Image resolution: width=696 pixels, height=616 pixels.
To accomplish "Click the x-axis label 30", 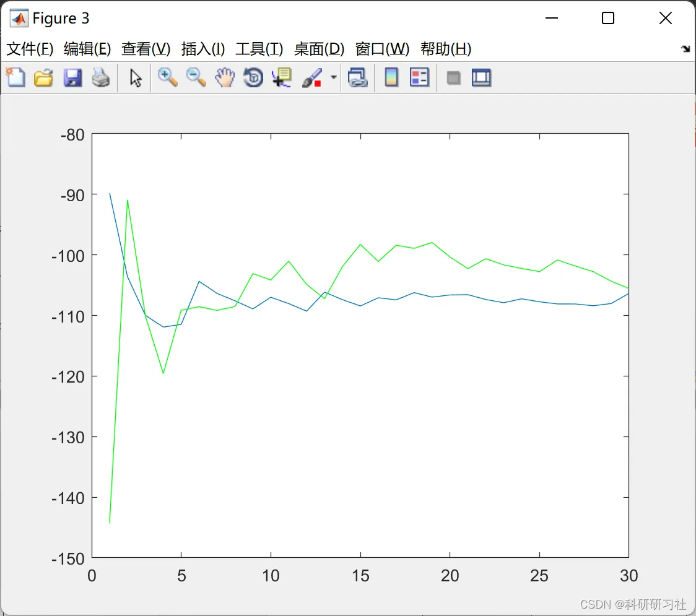I will click(x=629, y=576).
